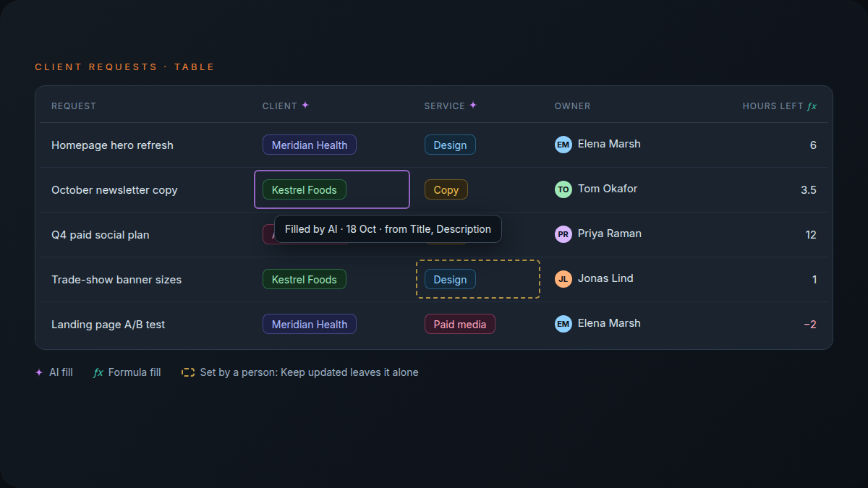Click the Copy service chip
The height and width of the screenshot is (488, 868).
pos(446,189)
